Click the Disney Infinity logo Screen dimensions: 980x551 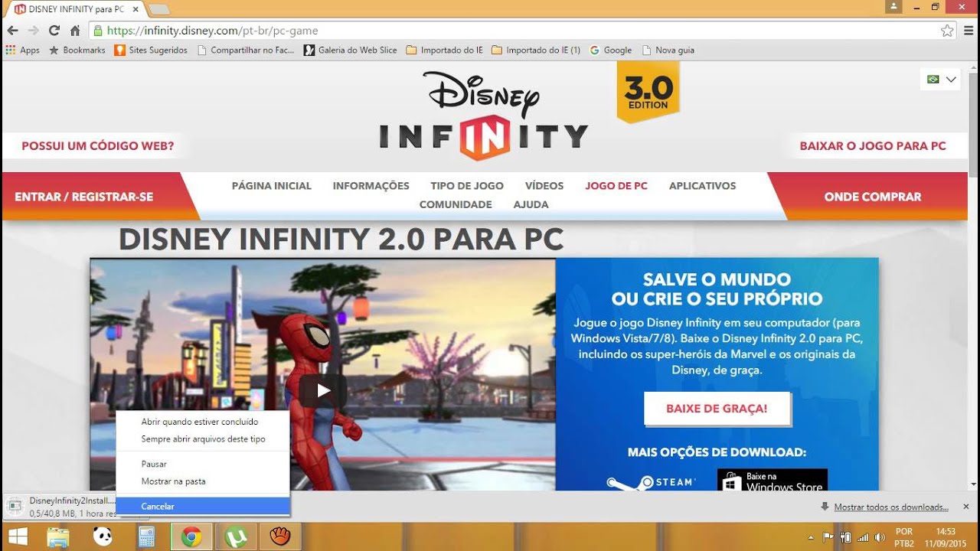483,115
